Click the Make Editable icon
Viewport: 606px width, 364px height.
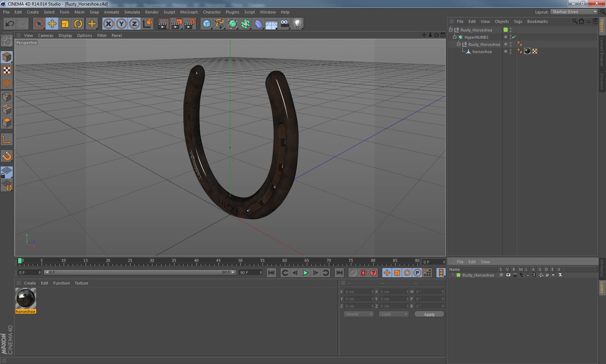[x=7, y=41]
